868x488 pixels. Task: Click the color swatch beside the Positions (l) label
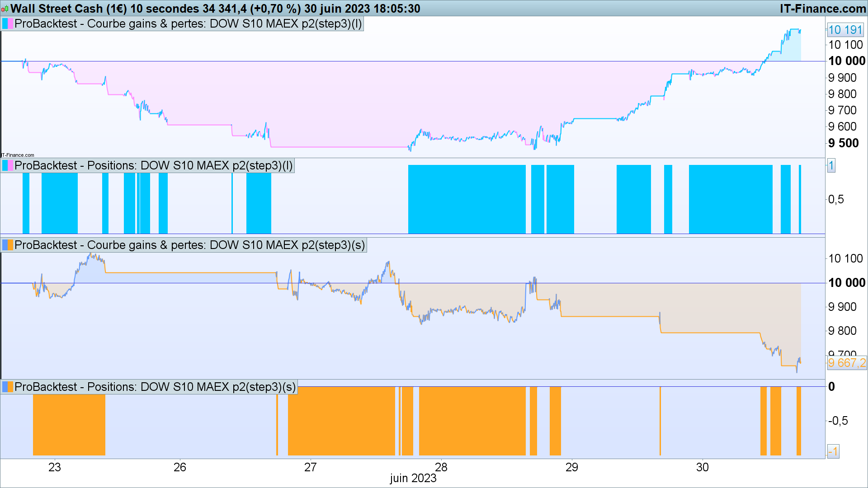(x=8, y=165)
